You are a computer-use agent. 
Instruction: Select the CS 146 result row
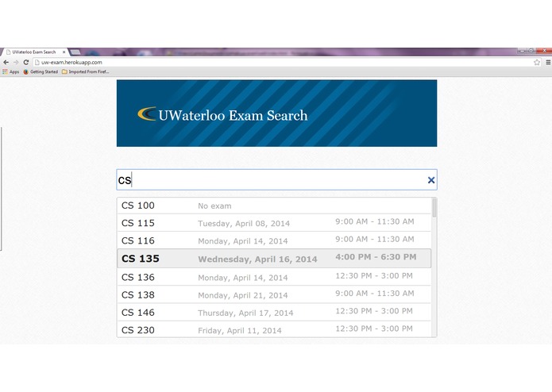click(274, 312)
